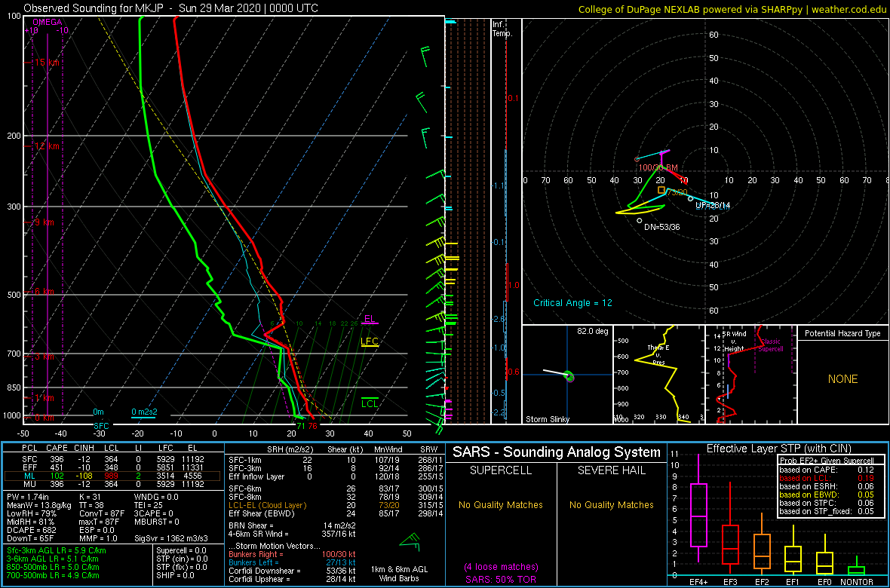890x588 pixels.
Task: Select the highlighted ML parcel row
Action: click(x=112, y=476)
